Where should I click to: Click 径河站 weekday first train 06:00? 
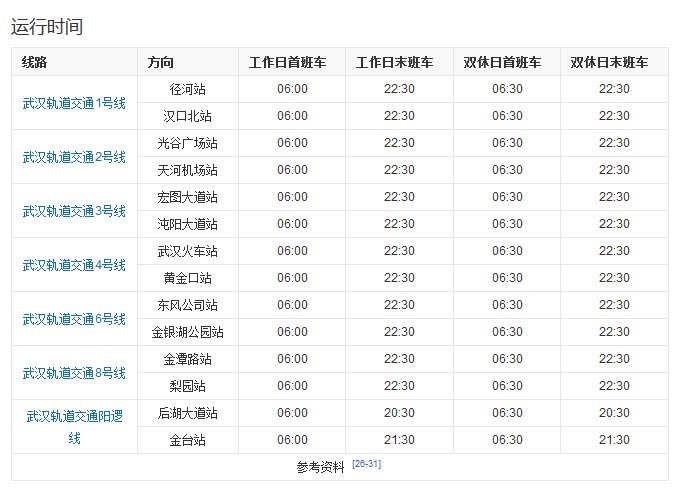tap(292, 89)
